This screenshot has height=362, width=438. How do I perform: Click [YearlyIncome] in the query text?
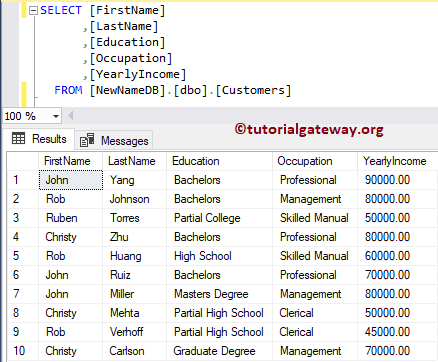pyautogui.click(x=138, y=74)
